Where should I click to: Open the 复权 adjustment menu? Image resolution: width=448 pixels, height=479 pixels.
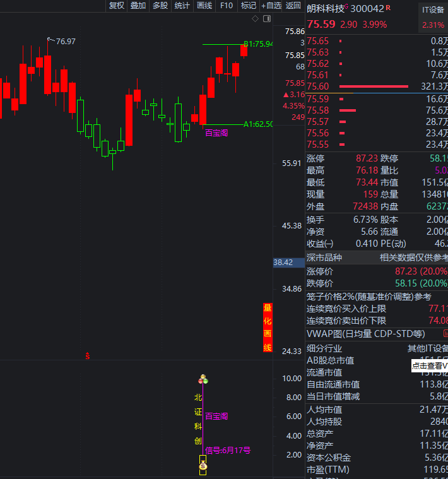point(117,6)
